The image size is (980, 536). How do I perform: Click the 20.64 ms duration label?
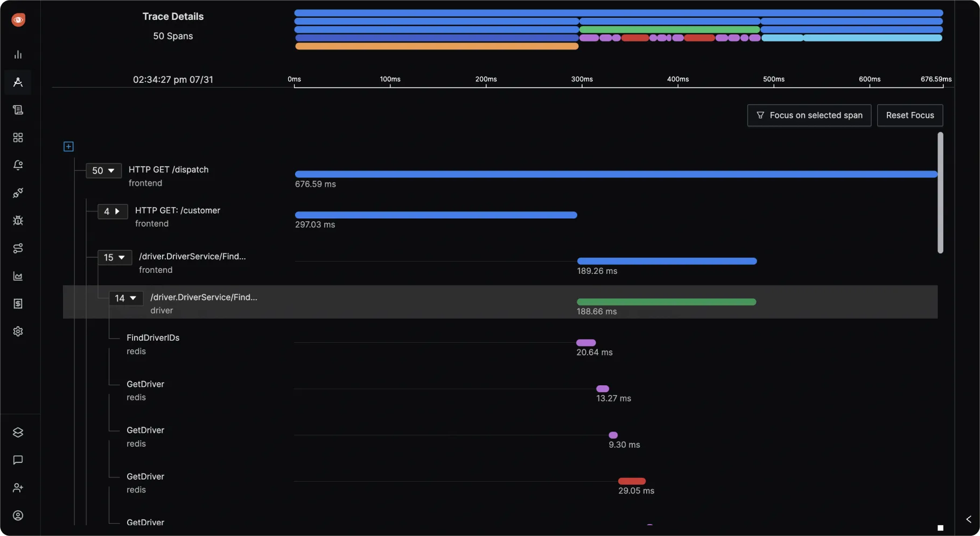[x=594, y=352]
